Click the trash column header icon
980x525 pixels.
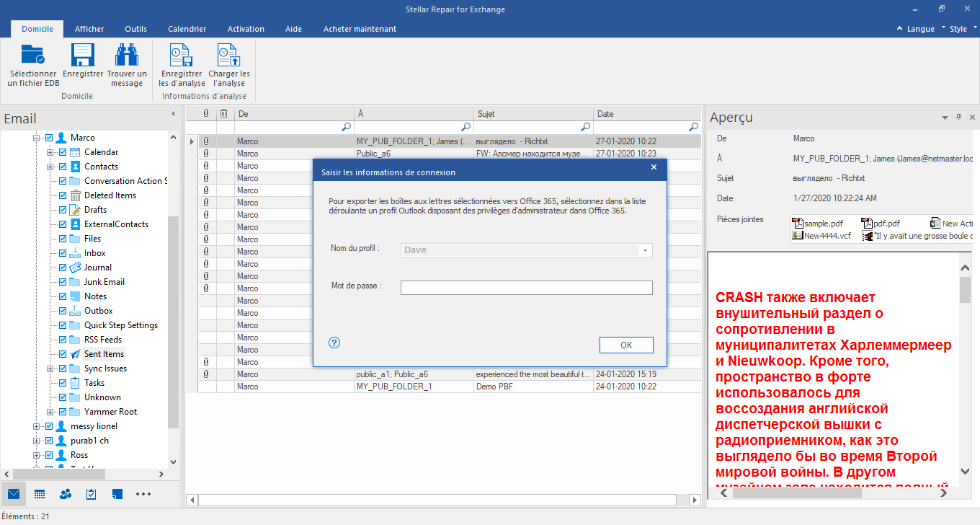pos(224,113)
